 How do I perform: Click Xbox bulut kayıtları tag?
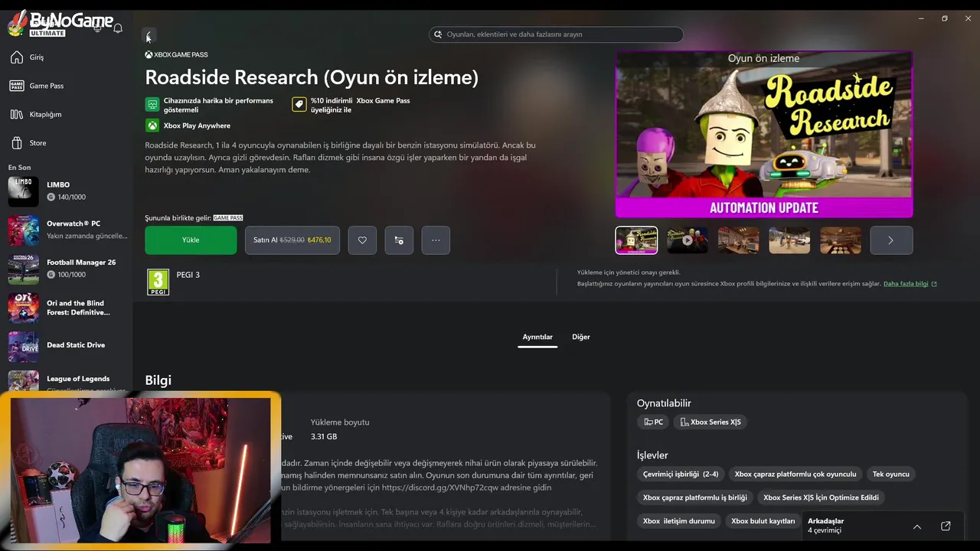click(763, 521)
